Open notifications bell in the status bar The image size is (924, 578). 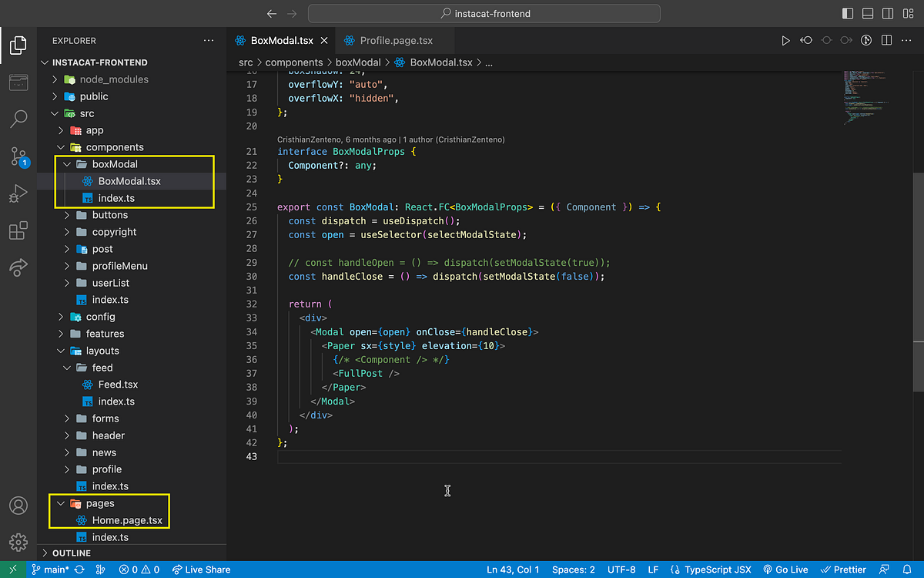click(908, 569)
